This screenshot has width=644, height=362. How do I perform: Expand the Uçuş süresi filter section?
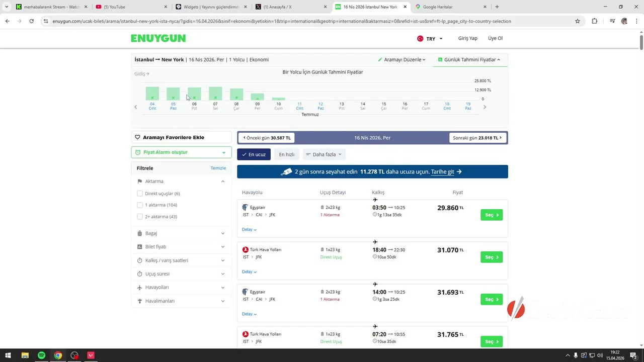click(223, 274)
